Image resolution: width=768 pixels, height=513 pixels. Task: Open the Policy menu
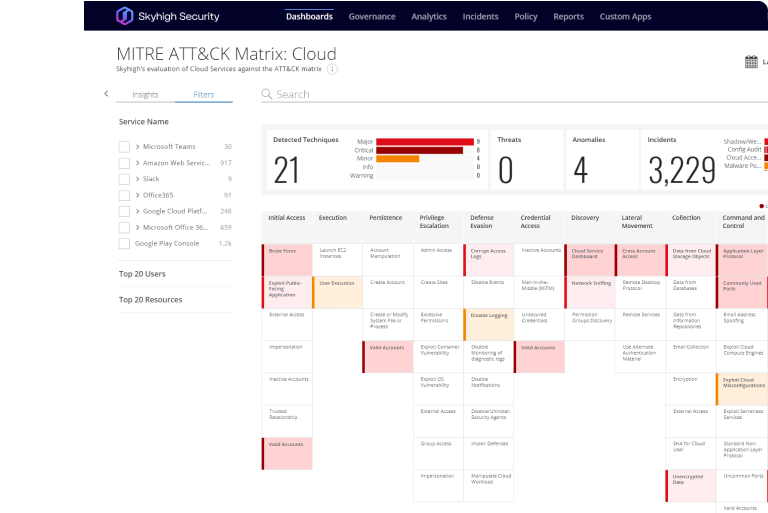tap(526, 16)
